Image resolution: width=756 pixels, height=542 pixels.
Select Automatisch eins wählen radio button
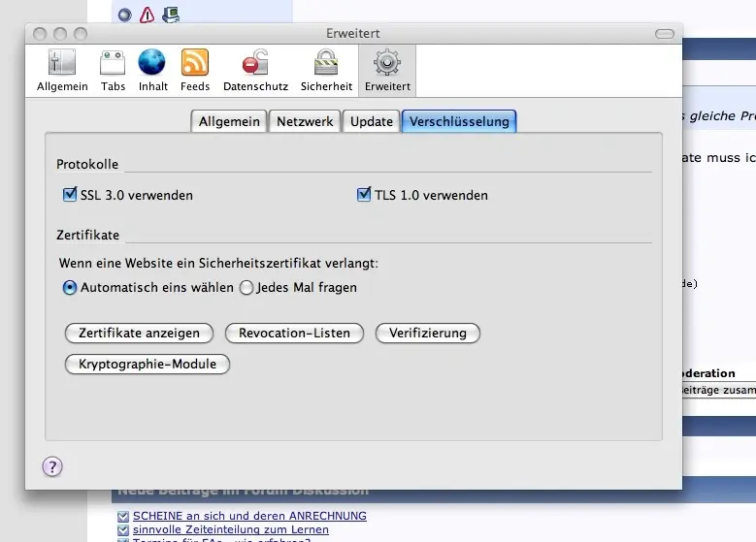70,288
